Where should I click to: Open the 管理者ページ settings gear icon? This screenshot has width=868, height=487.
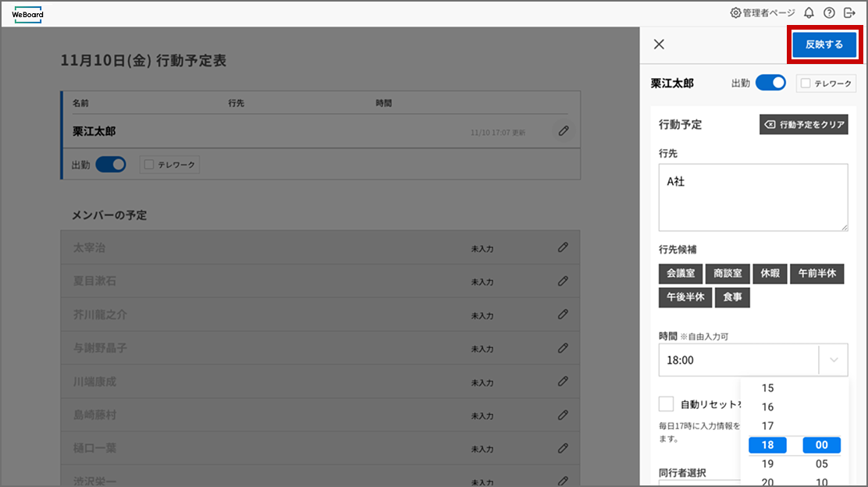pyautogui.click(x=735, y=12)
